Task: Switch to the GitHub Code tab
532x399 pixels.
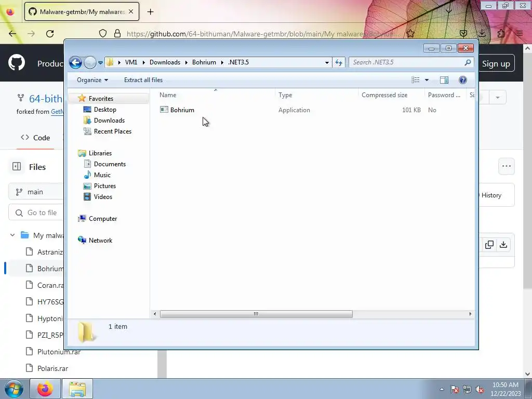Action: coord(35,138)
